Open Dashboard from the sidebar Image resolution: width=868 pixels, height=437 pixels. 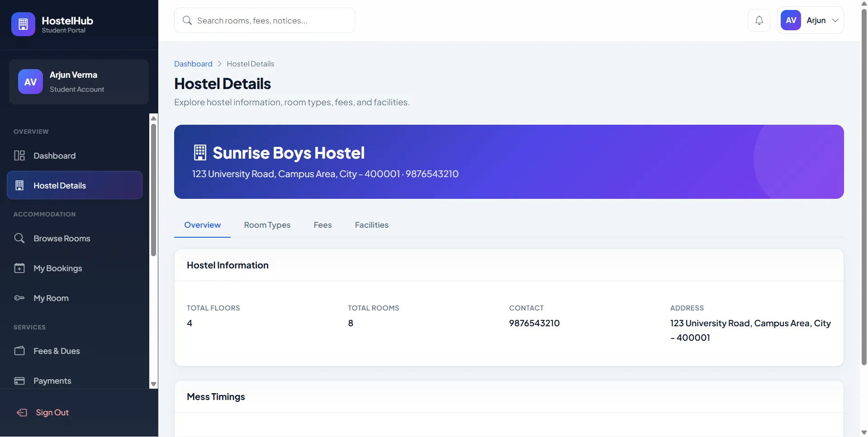click(x=75, y=155)
